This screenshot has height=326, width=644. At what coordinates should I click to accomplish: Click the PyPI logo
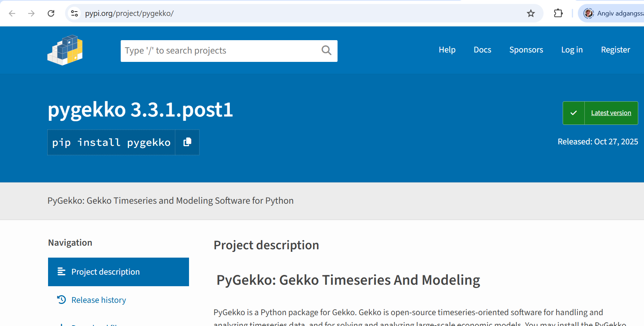click(65, 50)
